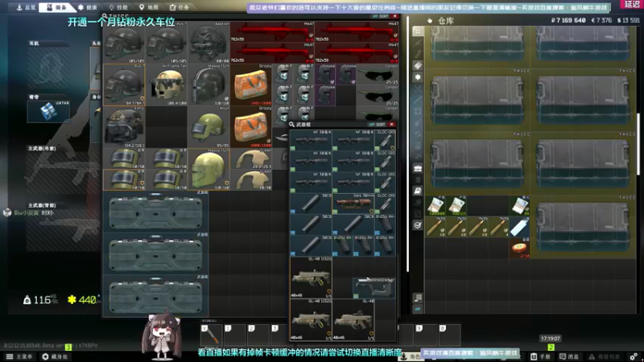Click quick-use slot number 1
This screenshot has height=362, width=644.
tap(234, 335)
